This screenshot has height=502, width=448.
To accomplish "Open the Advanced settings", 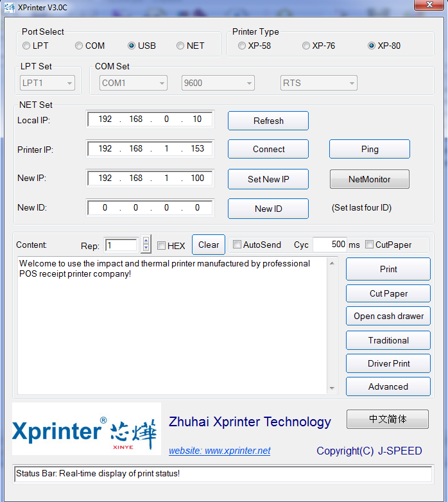I will [388, 386].
